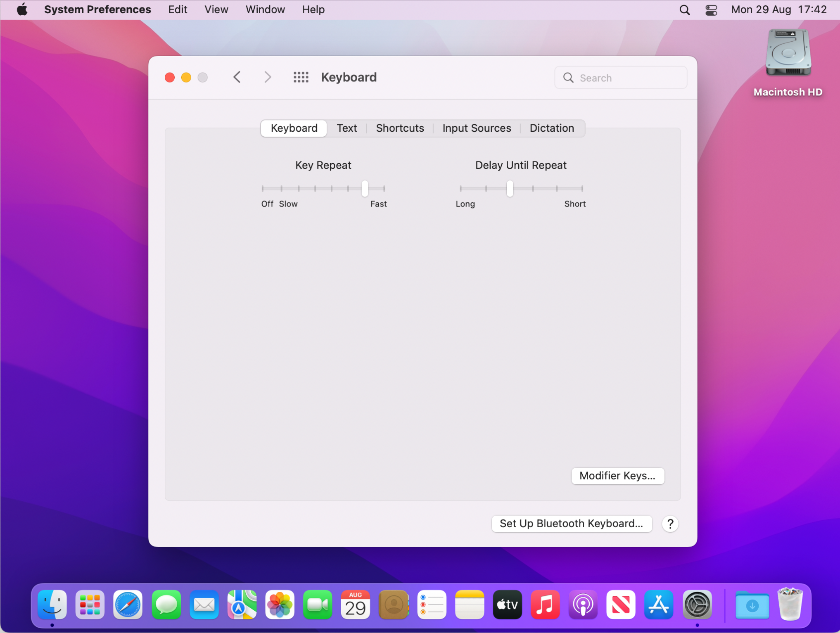Open Calendar from the Dock
The width and height of the screenshot is (840, 633).
click(356, 605)
